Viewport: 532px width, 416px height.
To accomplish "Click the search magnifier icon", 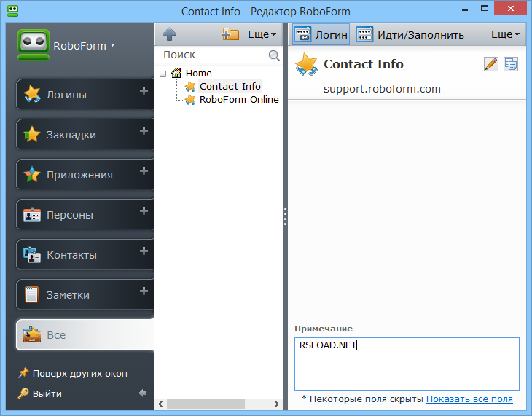I will click(x=274, y=55).
